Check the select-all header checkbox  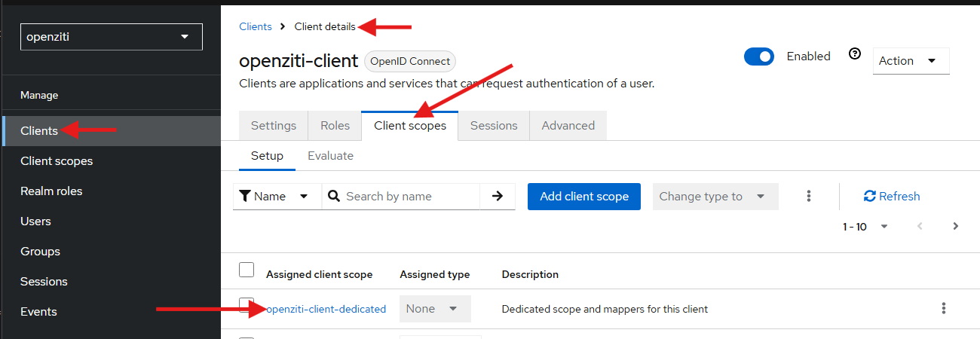coord(247,270)
